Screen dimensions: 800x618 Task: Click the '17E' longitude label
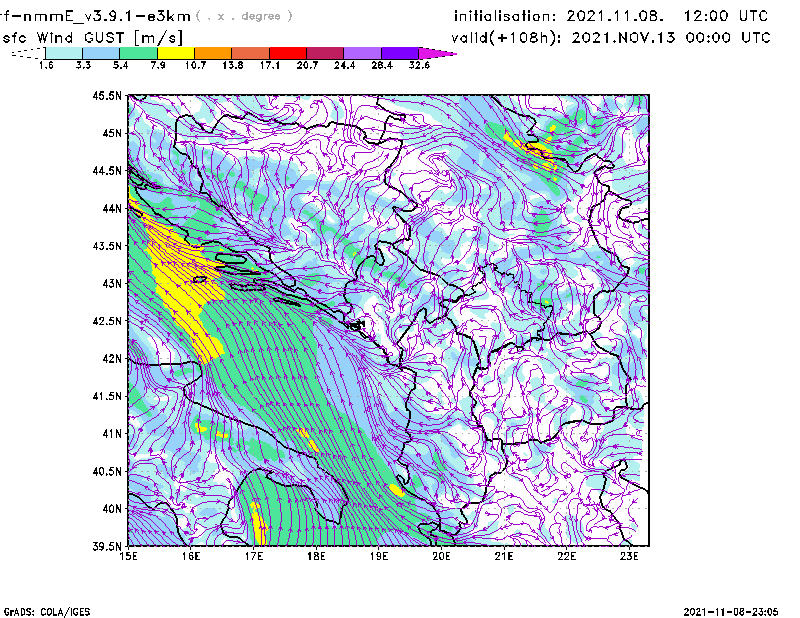tap(254, 556)
